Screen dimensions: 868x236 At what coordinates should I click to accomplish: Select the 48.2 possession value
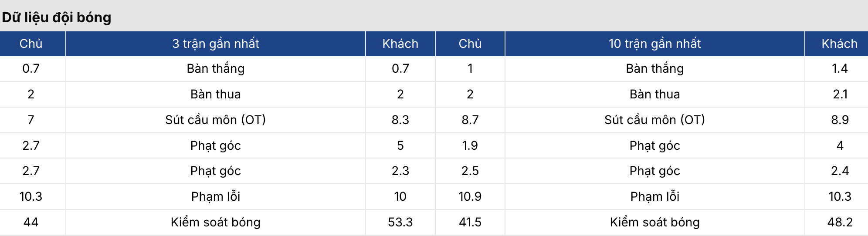pyautogui.click(x=840, y=222)
